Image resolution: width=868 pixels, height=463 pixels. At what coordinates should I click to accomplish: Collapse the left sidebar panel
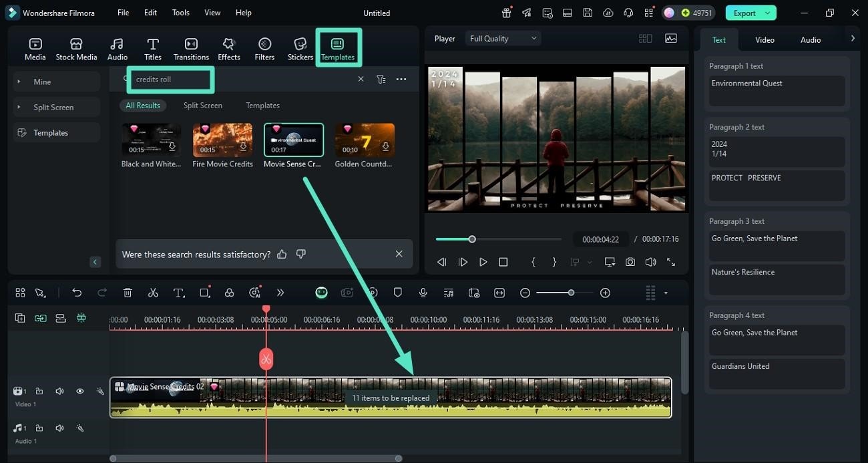click(x=95, y=262)
